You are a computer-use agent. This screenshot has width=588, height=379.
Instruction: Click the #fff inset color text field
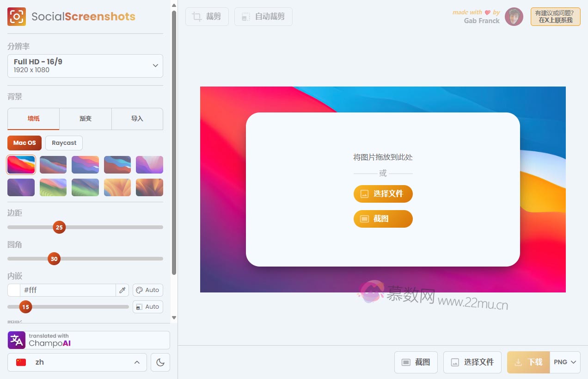pyautogui.click(x=68, y=290)
